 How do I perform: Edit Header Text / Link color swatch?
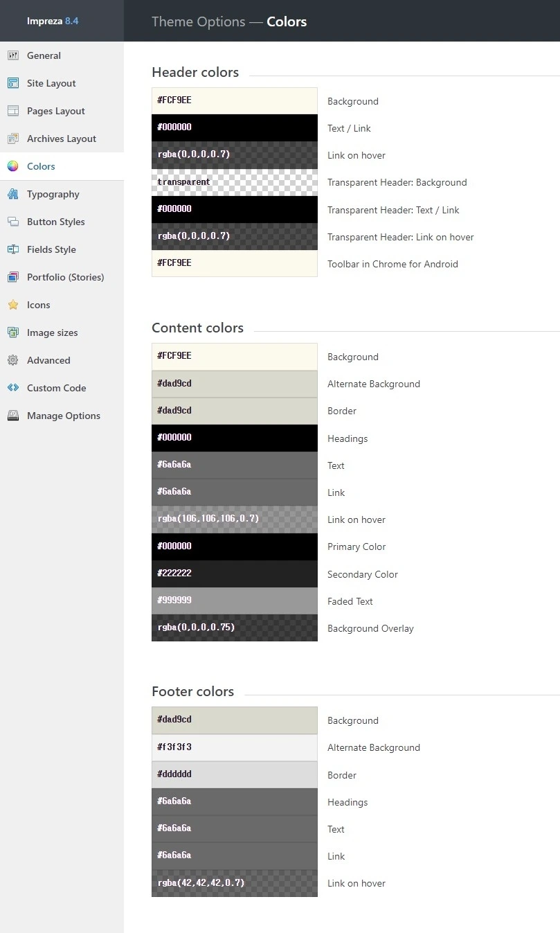[235, 127]
